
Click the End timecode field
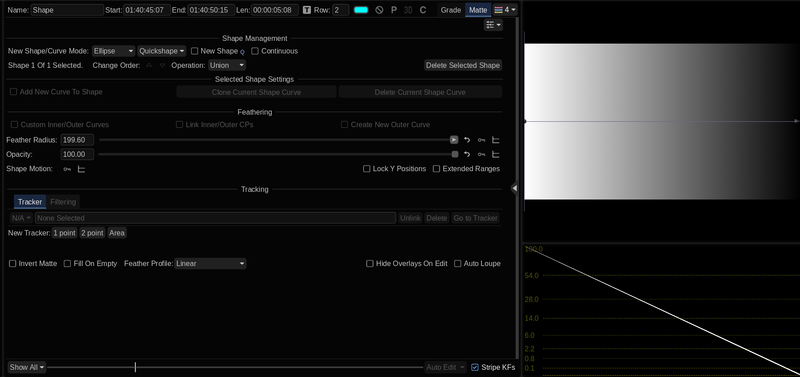click(x=211, y=10)
